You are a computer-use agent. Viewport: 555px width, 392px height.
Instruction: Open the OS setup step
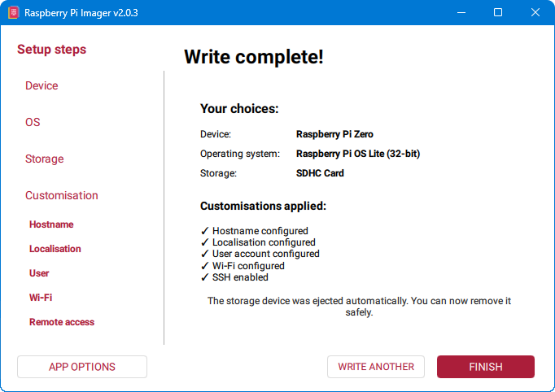coord(33,122)
